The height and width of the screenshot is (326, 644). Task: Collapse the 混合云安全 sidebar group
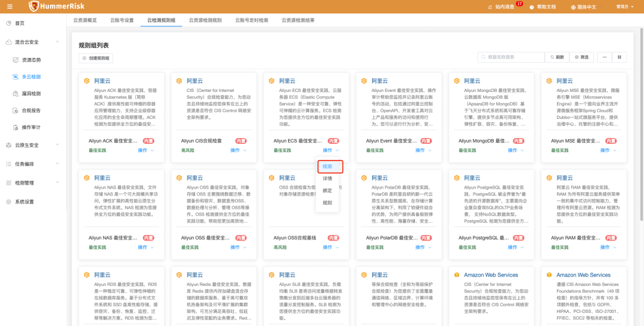click(33, 42)
